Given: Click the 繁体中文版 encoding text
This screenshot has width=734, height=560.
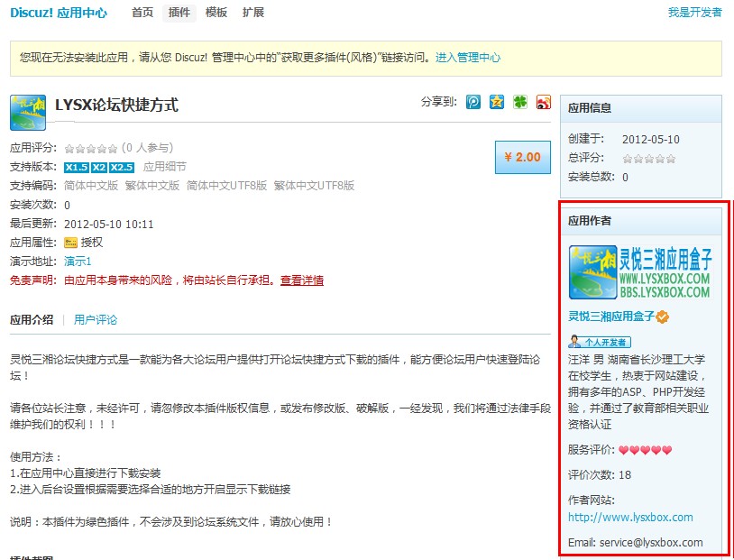Looking at the screenshot, I should [152, 186].
